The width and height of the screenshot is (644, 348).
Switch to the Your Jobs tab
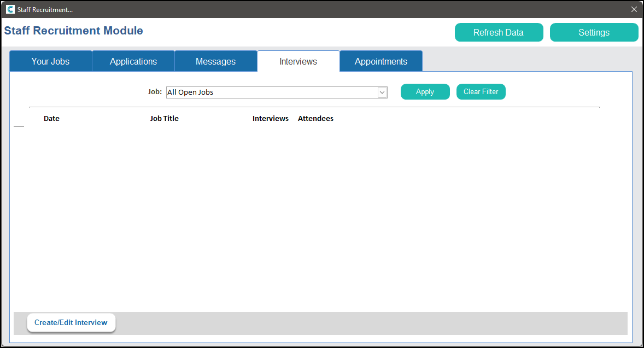pos(50,61)
